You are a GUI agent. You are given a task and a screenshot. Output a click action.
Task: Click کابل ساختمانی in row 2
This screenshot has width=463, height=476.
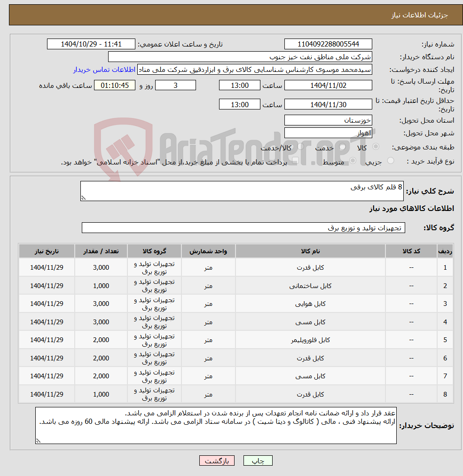310,286
